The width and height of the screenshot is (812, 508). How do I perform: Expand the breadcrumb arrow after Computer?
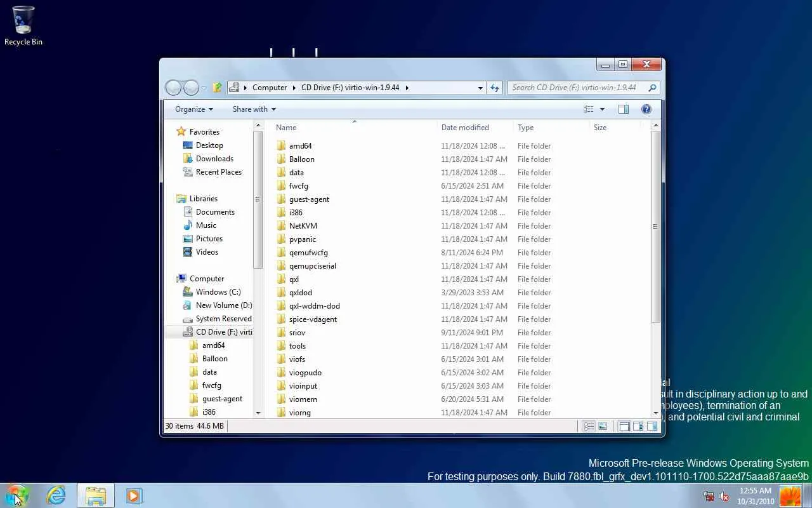click(x=294, y=88)
